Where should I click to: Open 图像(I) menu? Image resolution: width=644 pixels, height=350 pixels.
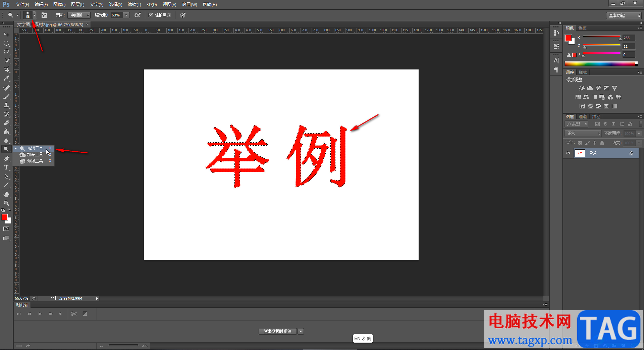click(x=59, y=5)
